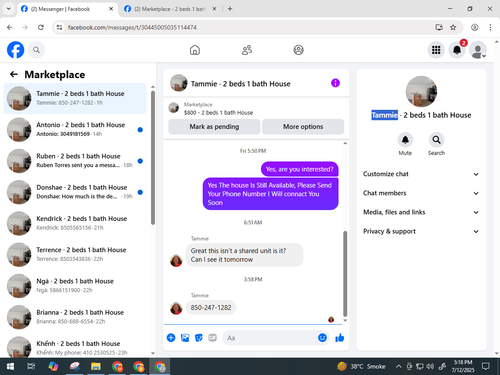The width and height of the screenshot is (500, 375).
Task: Open Antonio conversation in list
Action: point(75,130)
